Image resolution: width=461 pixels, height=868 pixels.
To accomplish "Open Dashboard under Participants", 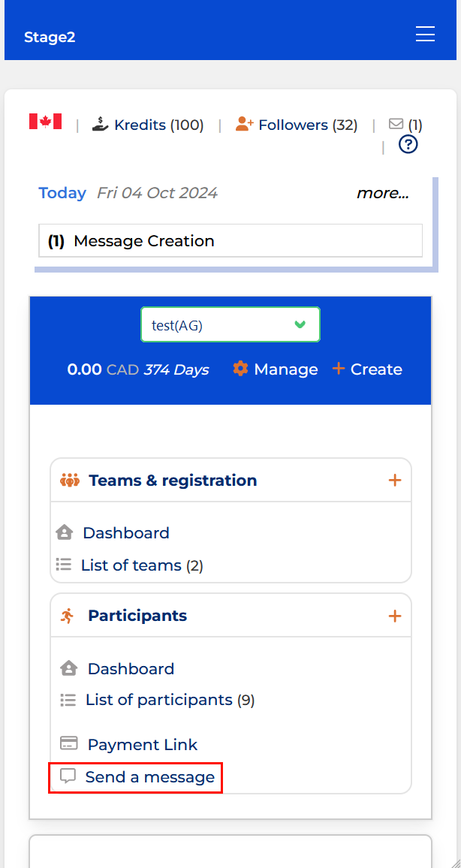I will 131,668.
